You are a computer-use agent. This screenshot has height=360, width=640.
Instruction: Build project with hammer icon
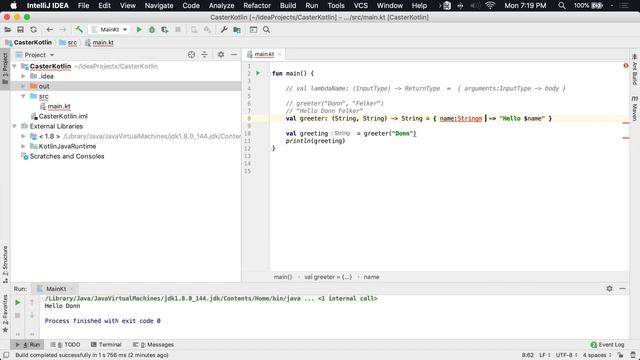click(x=79, y=29)
